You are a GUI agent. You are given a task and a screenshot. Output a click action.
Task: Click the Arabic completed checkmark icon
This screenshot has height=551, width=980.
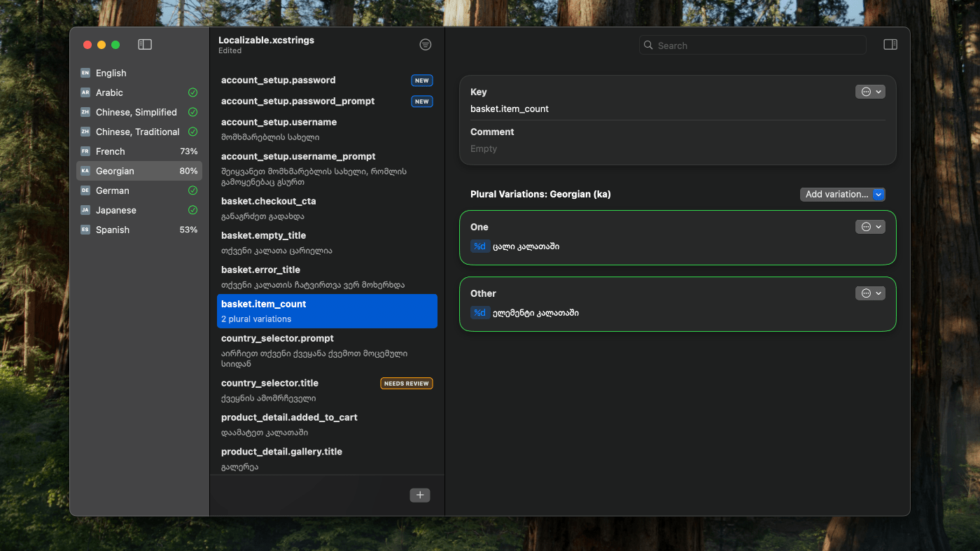point(192,92)
